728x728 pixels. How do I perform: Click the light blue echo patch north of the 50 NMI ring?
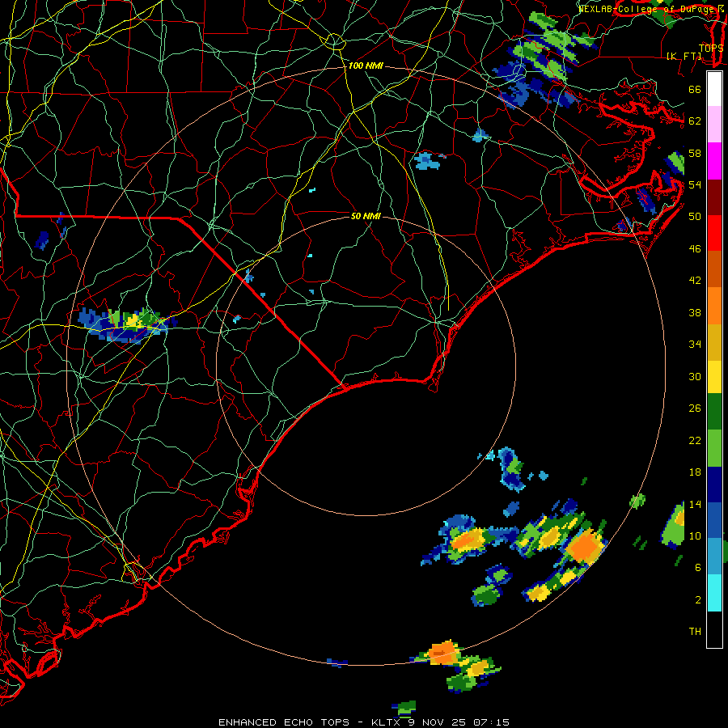426,161
